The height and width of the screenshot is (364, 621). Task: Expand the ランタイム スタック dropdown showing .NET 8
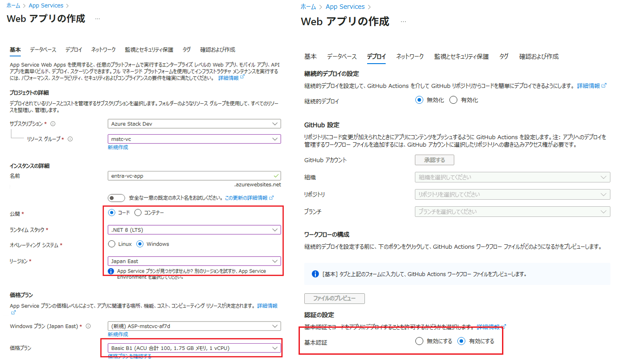point(194,230)
